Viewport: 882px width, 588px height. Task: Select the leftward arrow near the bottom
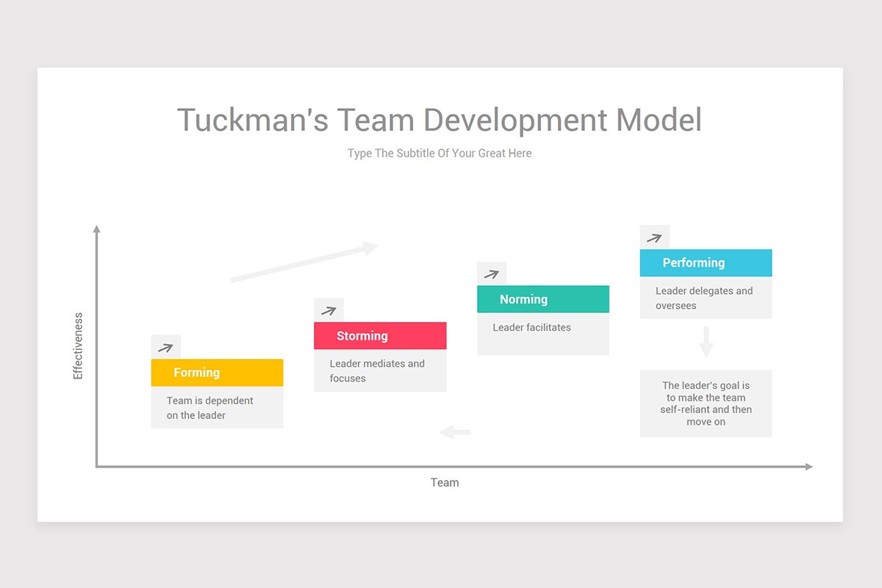click(453, 431)
